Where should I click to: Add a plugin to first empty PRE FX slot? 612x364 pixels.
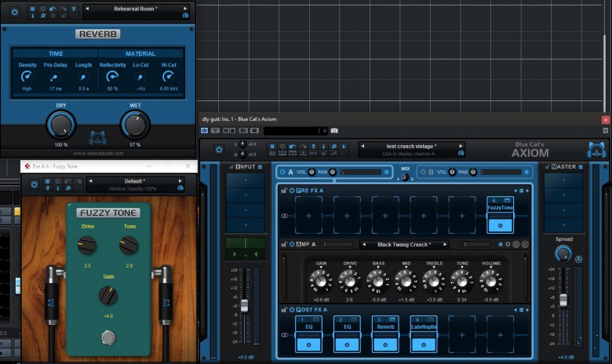[x=308, y=216]
